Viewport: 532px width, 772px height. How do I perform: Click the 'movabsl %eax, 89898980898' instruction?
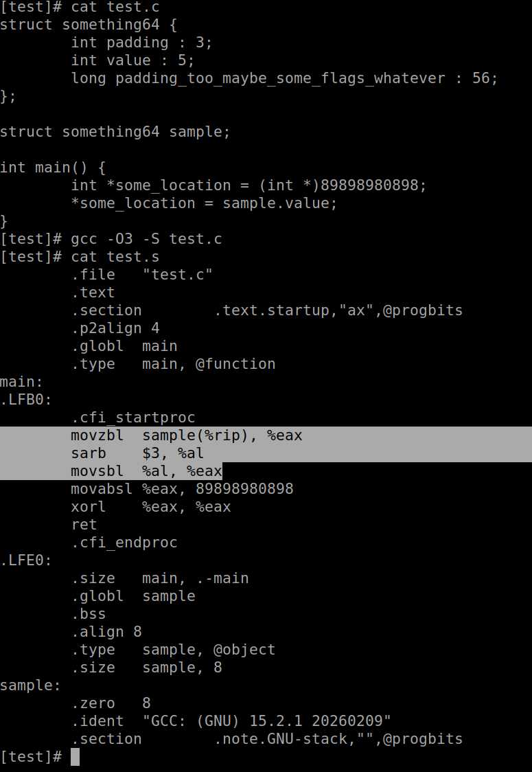(x=182, y=489)
